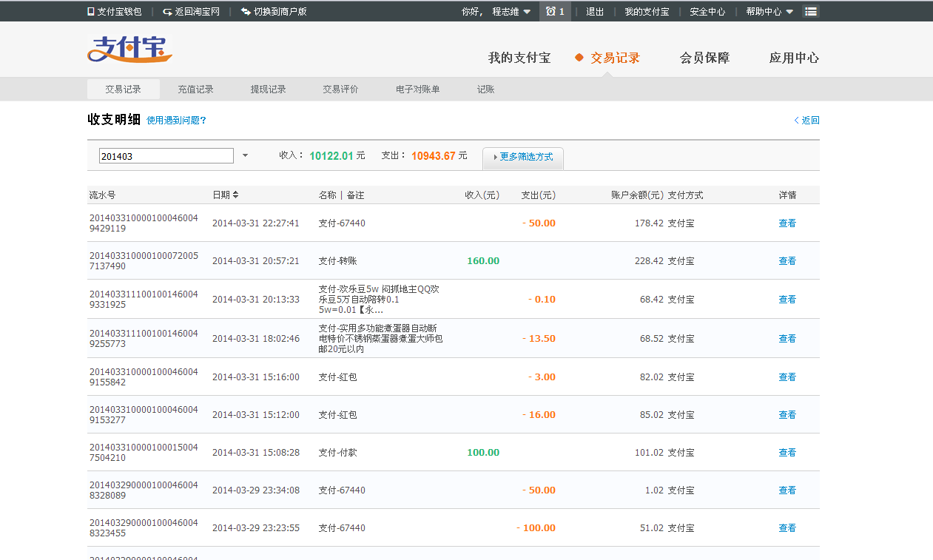Click the 201403 month input field

coord(166,156)
